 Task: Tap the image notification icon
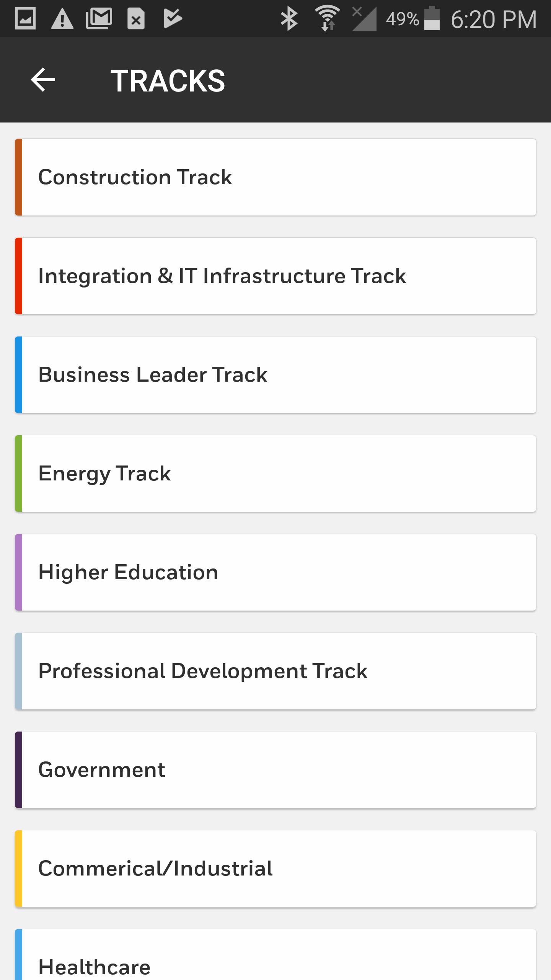26,19
